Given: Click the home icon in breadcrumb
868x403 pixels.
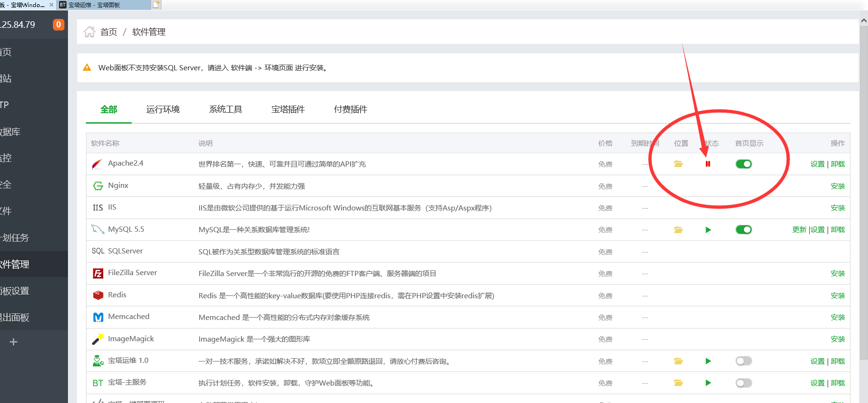Looking at the screenshot, I should [90, 32].
